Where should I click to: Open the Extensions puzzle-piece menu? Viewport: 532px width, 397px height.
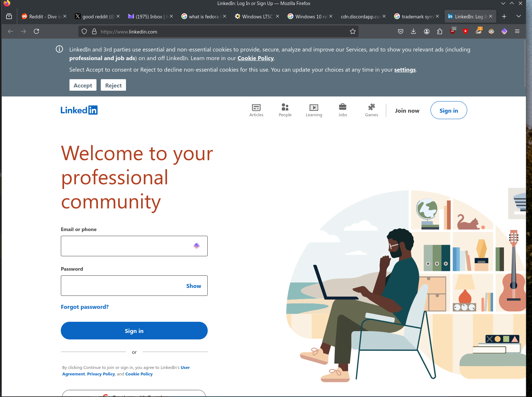439,32
